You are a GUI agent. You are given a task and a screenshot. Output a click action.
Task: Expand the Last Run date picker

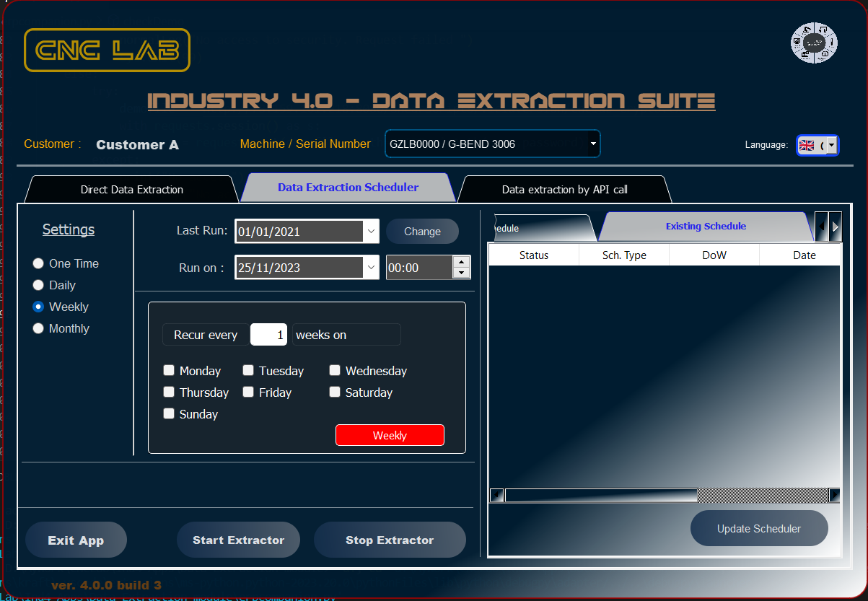point(371,232)
